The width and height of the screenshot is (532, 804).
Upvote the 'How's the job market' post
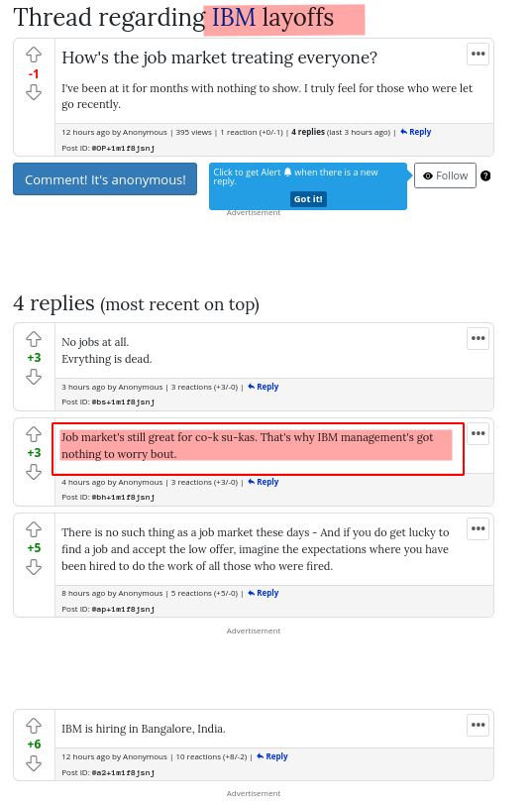click(x=34, y=55)
